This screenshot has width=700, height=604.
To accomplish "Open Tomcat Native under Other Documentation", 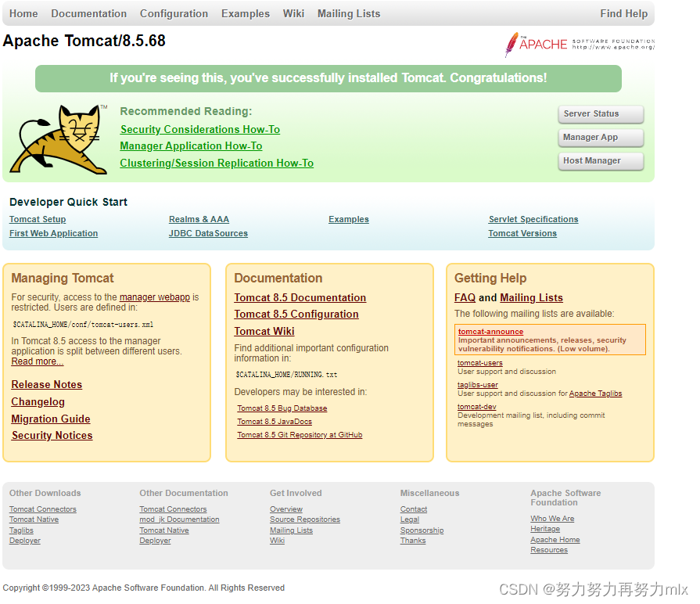I will [164, 530].
